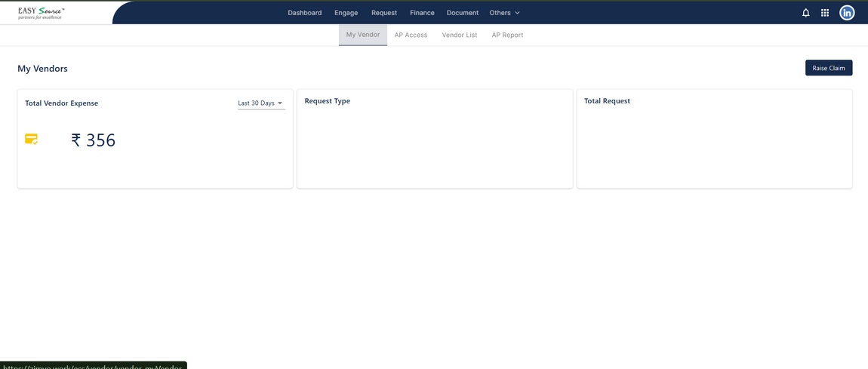Image resolution: width=868 pixels, height=369 pixels.
Task: Switch to the AP Access tab
Action: [411, 35]
